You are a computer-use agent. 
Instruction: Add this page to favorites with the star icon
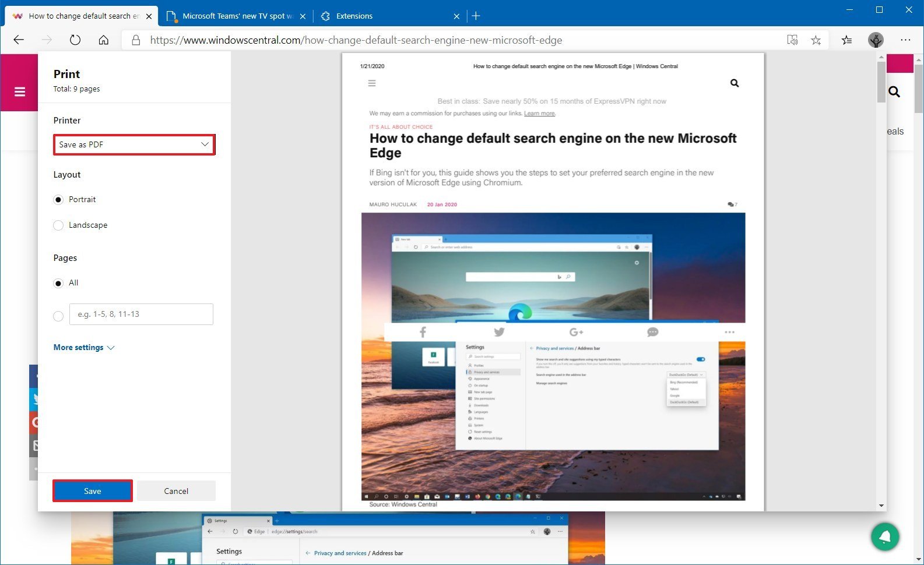pos(816,40)
